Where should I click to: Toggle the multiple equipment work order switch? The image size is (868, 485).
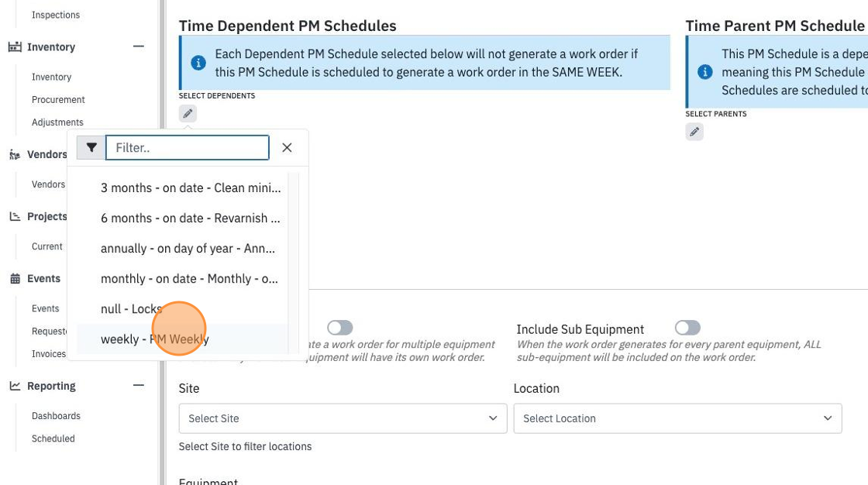click(340, 328)
